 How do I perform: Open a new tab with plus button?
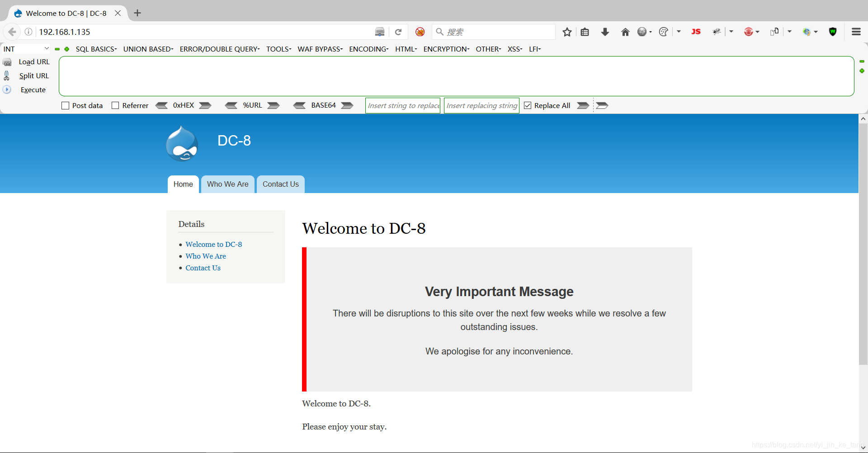point(137,13)
